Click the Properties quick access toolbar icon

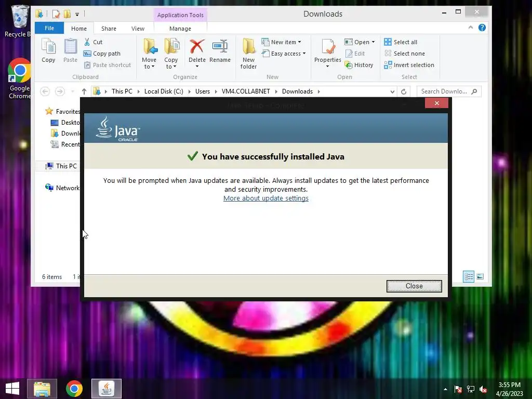56,14
